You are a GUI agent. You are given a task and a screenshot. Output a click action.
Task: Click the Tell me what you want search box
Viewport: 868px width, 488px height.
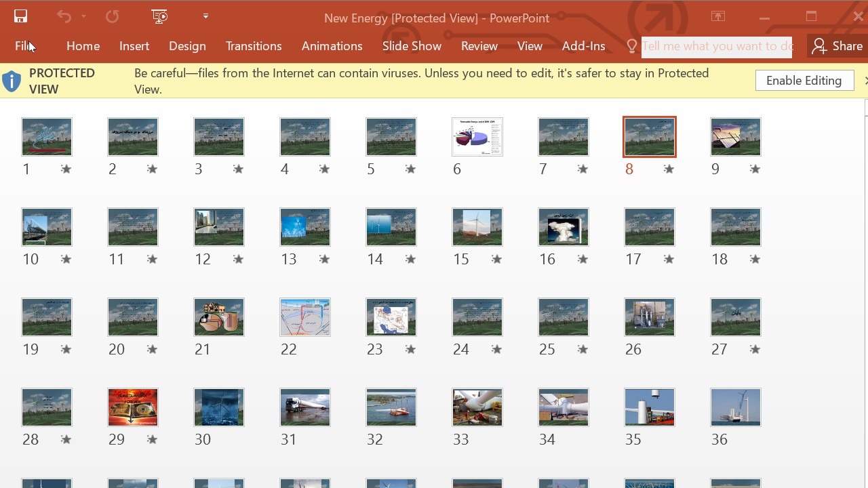(x=717, y=47)
